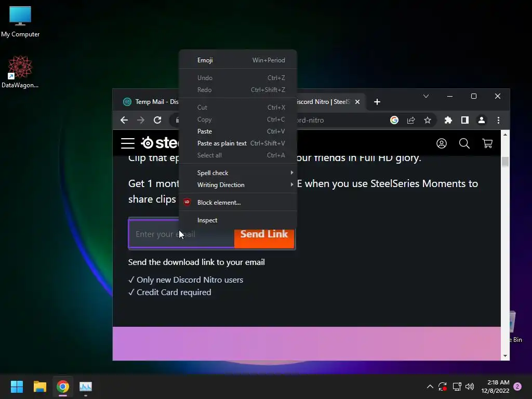Switch to the Discord Nitro SteelSeries tab

[322, 102]
